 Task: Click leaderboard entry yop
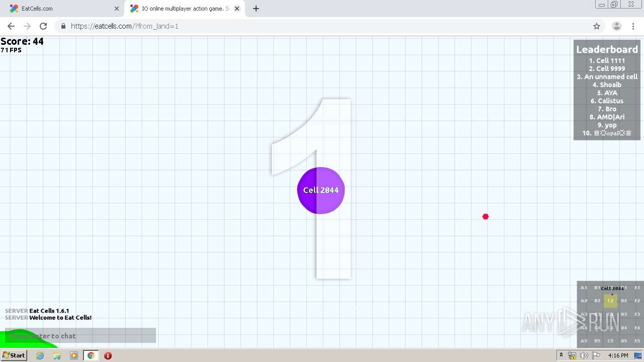point(607,125)
